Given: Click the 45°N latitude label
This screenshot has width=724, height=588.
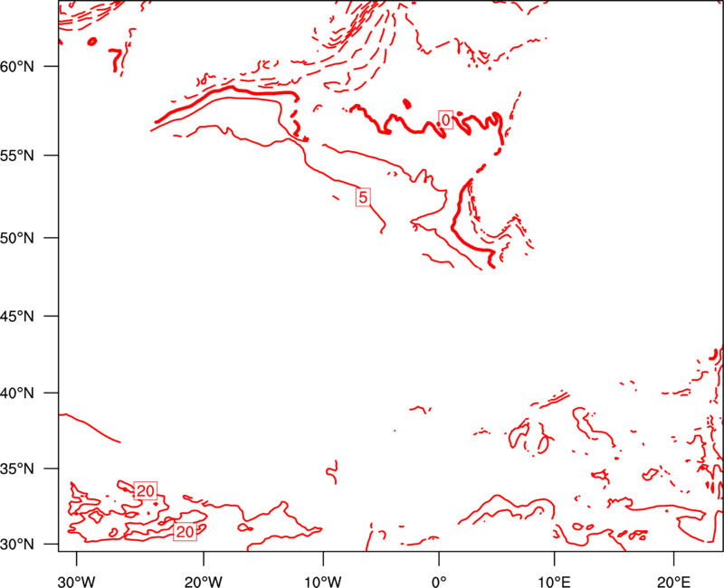Looking at the screenshot, I should (17, 316).
